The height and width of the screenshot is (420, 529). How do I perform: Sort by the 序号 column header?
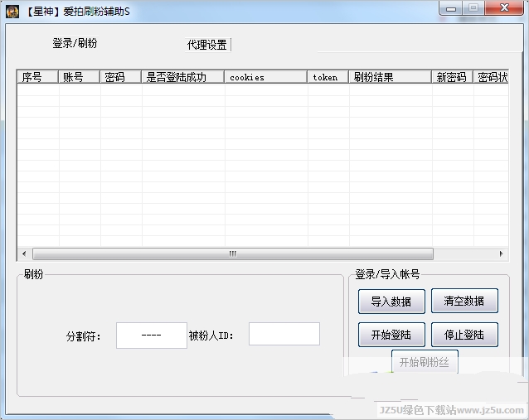[x=37, y=77]
